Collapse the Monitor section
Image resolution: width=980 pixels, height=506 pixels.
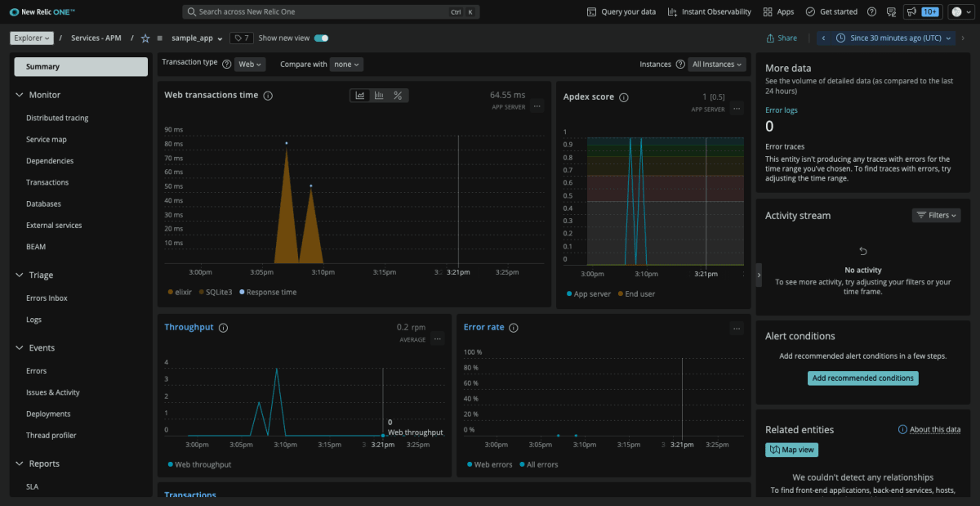pyautogui.click(x=20, y=95)
